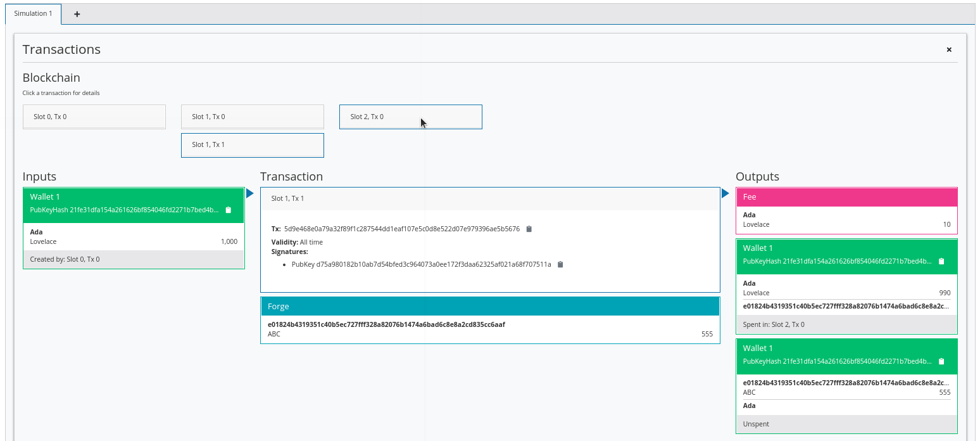
Task: Close the Transactions panel
Action: pyautogui.click(x=949, y=49)
